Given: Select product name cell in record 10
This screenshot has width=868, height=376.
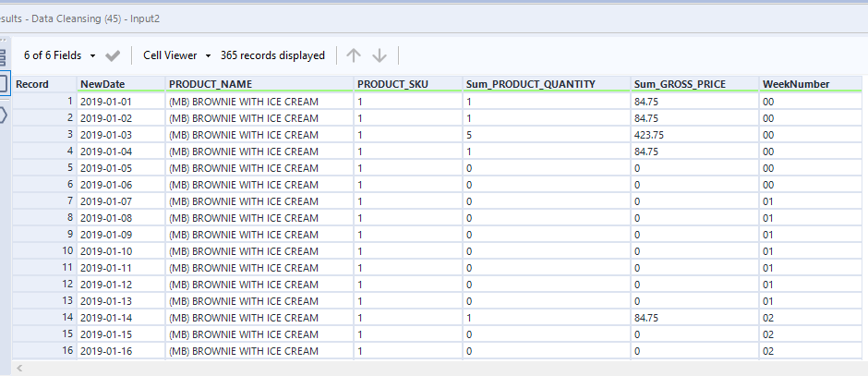Looking at the screenshot, I should [x=259, y=251].
